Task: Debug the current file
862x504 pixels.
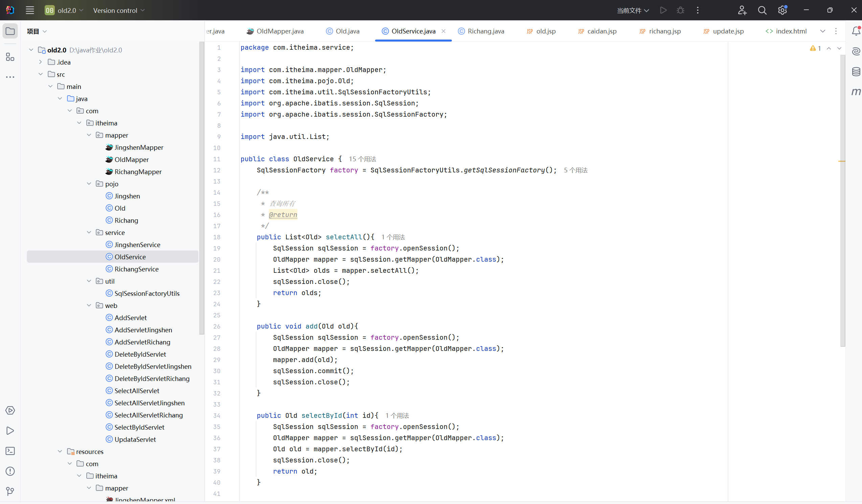Action: tap(680, 10)
